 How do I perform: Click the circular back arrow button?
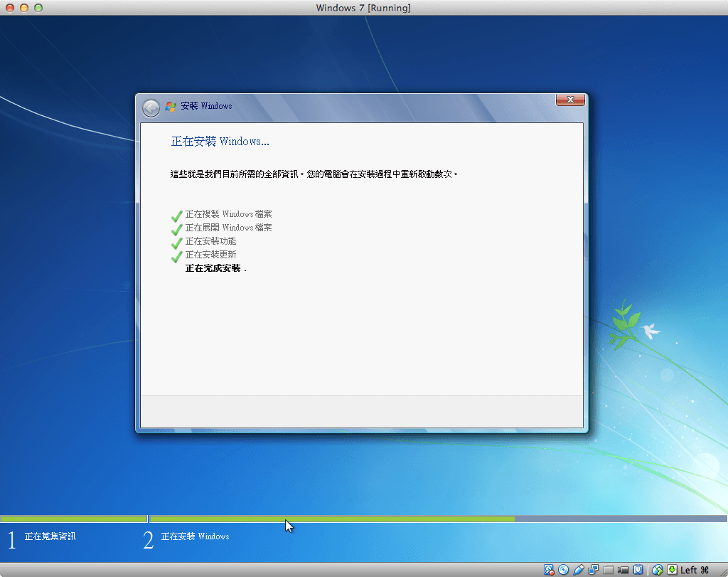point(151,107)
